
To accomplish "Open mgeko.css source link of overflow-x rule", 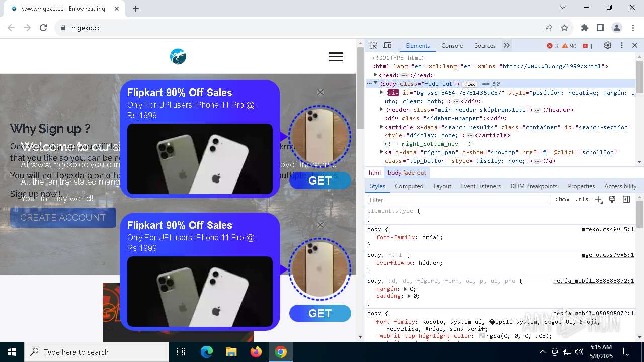I will pyautogui.click(x=608, y=255).
